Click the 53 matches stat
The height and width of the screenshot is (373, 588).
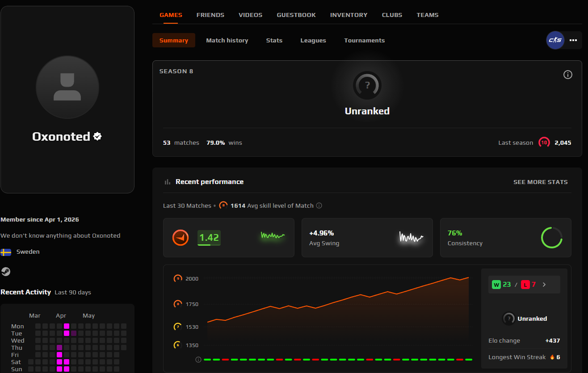pos(181,142)
